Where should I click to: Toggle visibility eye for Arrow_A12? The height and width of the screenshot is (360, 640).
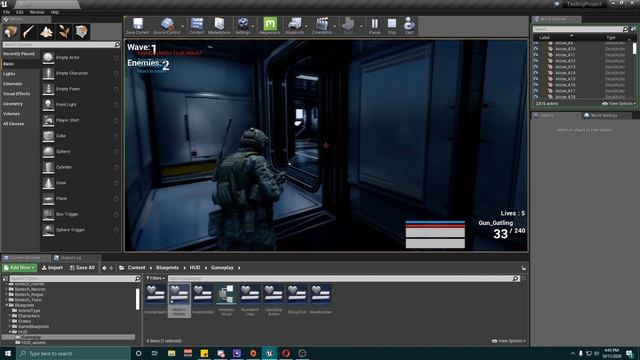[536, 61]
